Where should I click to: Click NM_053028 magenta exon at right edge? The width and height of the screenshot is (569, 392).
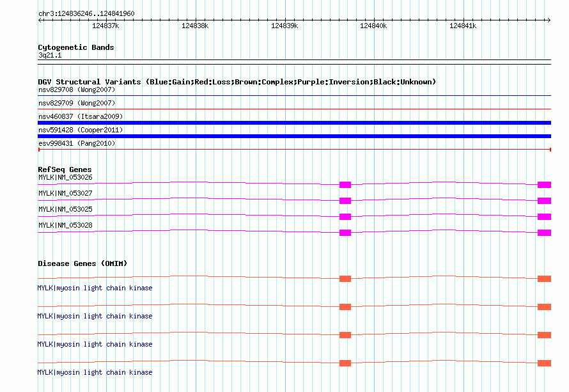pyautogui.click(x=544, y=233)
